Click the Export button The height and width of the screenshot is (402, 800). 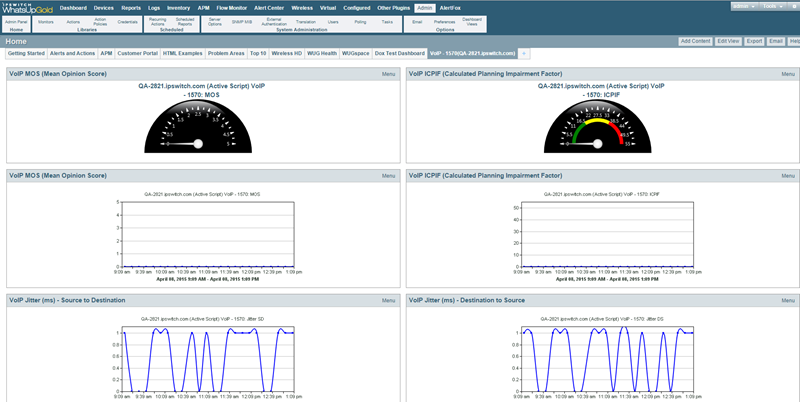pos(754,41)
